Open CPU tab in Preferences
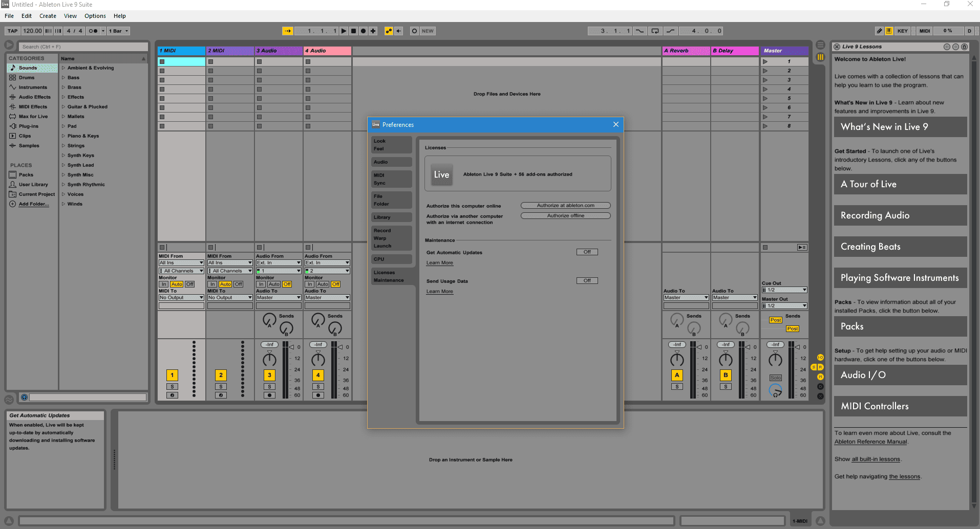This screenshot has width=980, height=529. [x=392, y=259]
